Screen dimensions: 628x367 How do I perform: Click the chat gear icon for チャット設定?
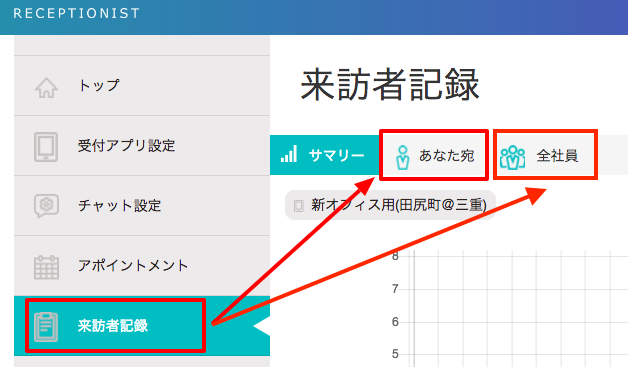46,206
